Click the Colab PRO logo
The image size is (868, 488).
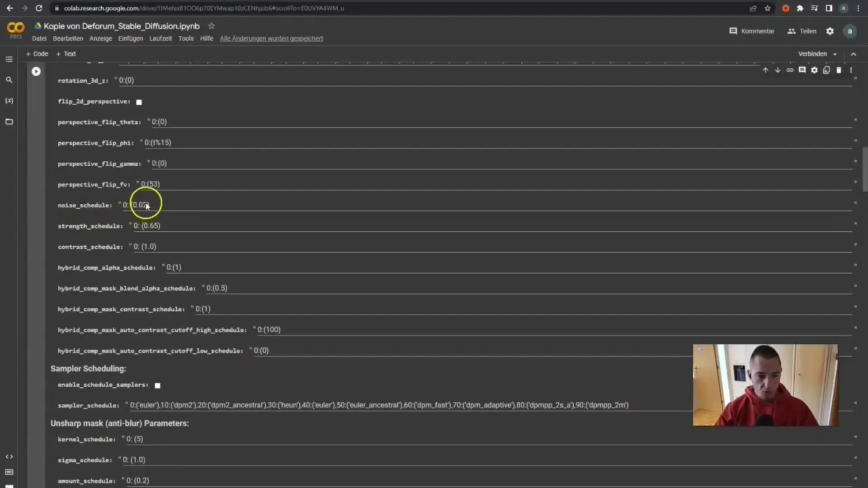point(15,30)
